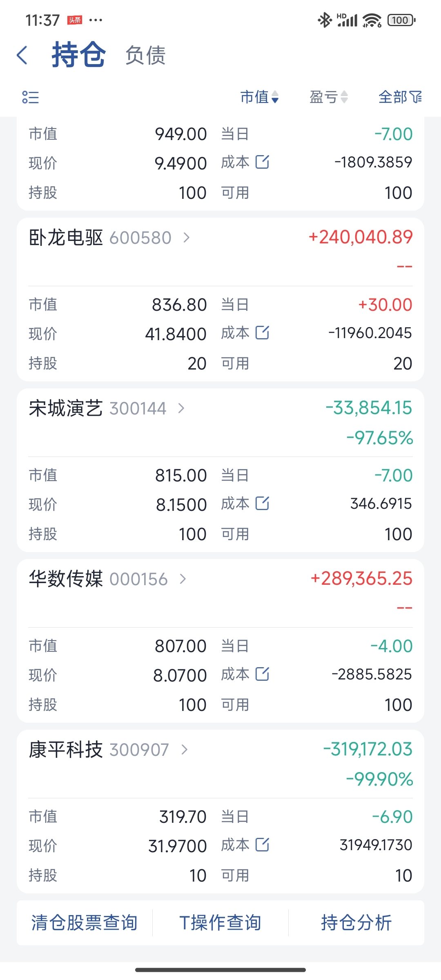This screenshot has width=441, height=980.
Task: Switch to the 负债 tab
Action: 145,56
